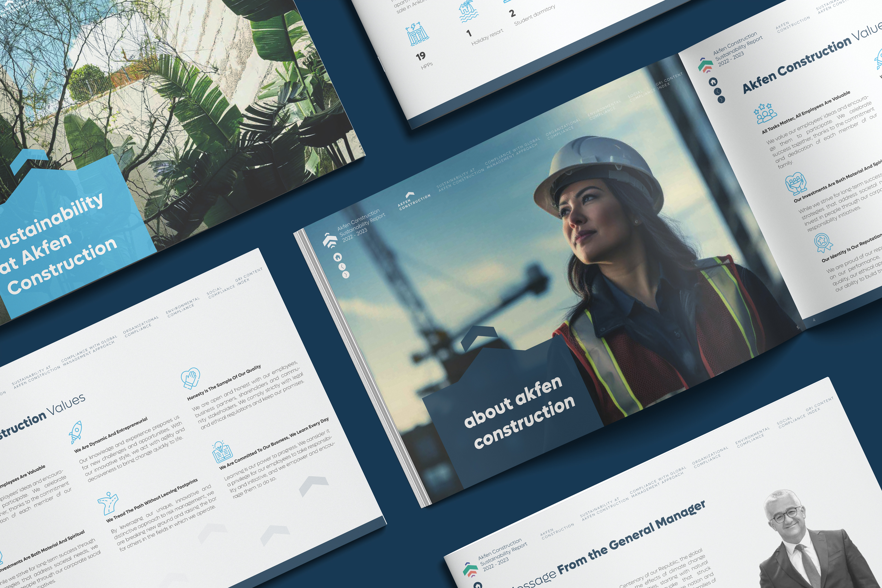Click the home icon on the hard-hat photo page
Image resolution: width=882 pixels, height=588 pixels.
[x=337, y=257]
